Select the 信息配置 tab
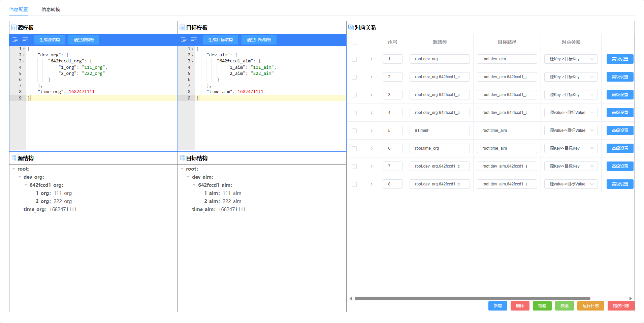This screenshot has width=644, height=323. click(x=19, y=9)
